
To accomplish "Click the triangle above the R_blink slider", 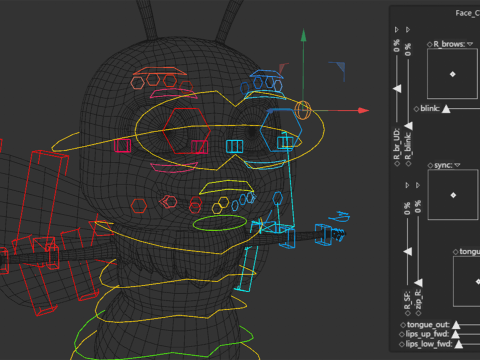I will point(408,30).
